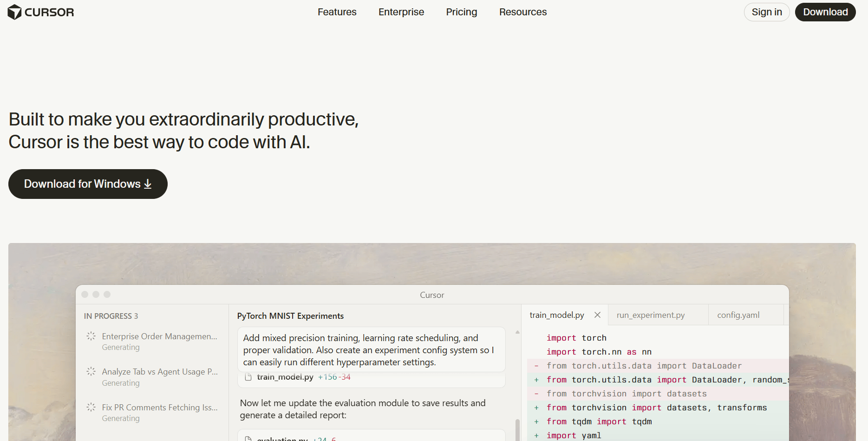Select the train_model.py editor tab
Viewport: 868px width, 441px height.
pyautogui.click(x=556, y=315)
